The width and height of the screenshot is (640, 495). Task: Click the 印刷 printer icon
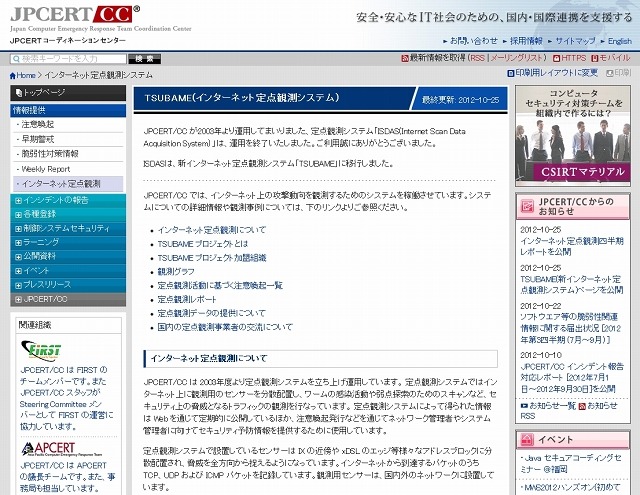coord(610,73)
